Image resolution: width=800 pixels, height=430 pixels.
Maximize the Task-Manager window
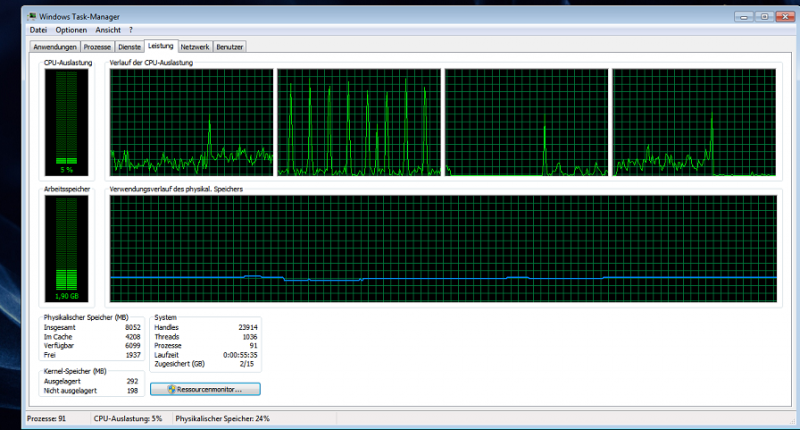(x=764, y=17)
